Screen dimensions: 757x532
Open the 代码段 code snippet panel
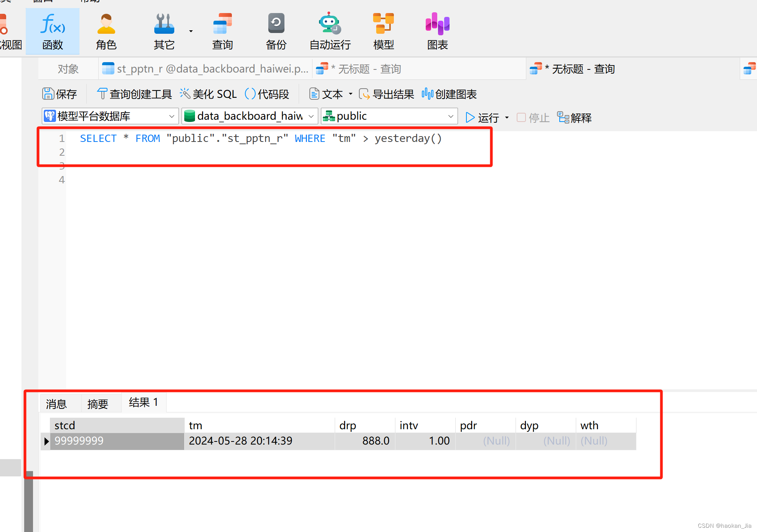coord(267,94)
